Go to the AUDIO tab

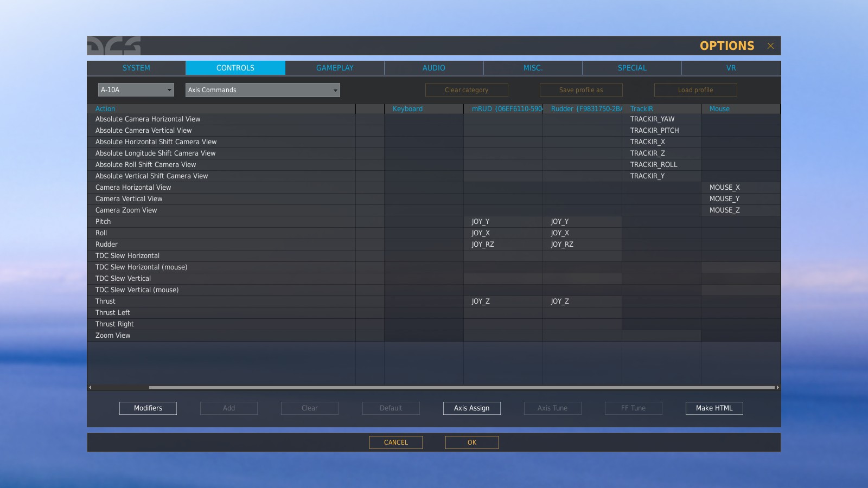point(434,68)
